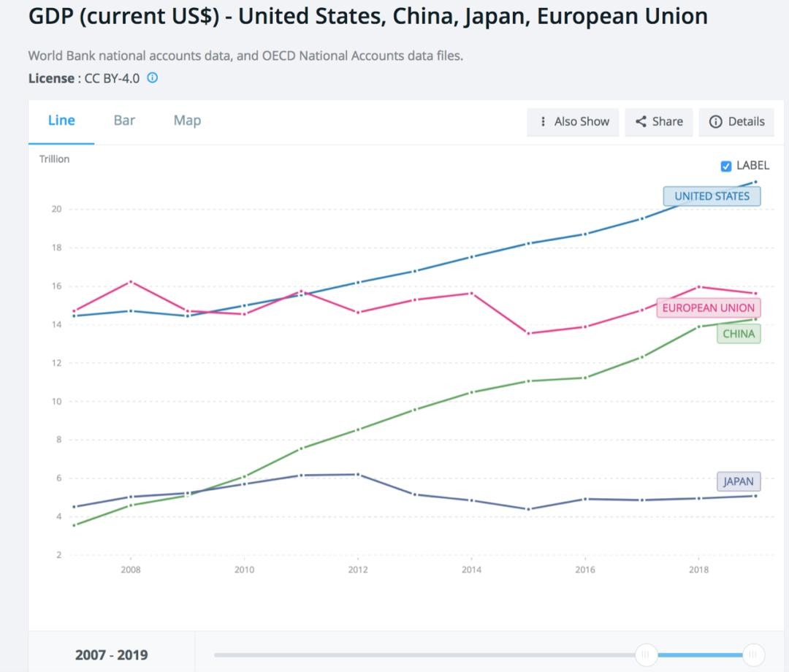Viewport: 789px width, 672px height.
Task: Click the United States series label
Action: pos(712,196)
